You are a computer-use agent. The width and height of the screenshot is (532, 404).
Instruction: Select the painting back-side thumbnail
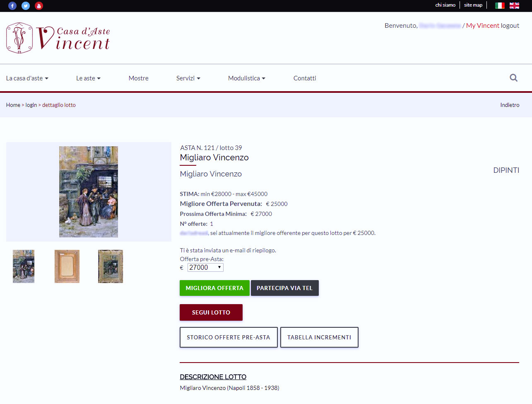pos(67,266)
